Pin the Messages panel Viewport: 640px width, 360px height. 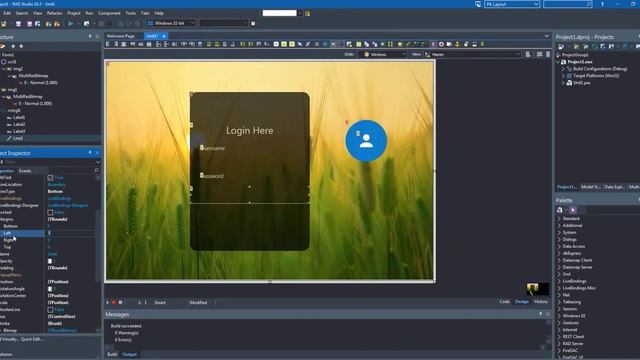click(x=541, y=314)
